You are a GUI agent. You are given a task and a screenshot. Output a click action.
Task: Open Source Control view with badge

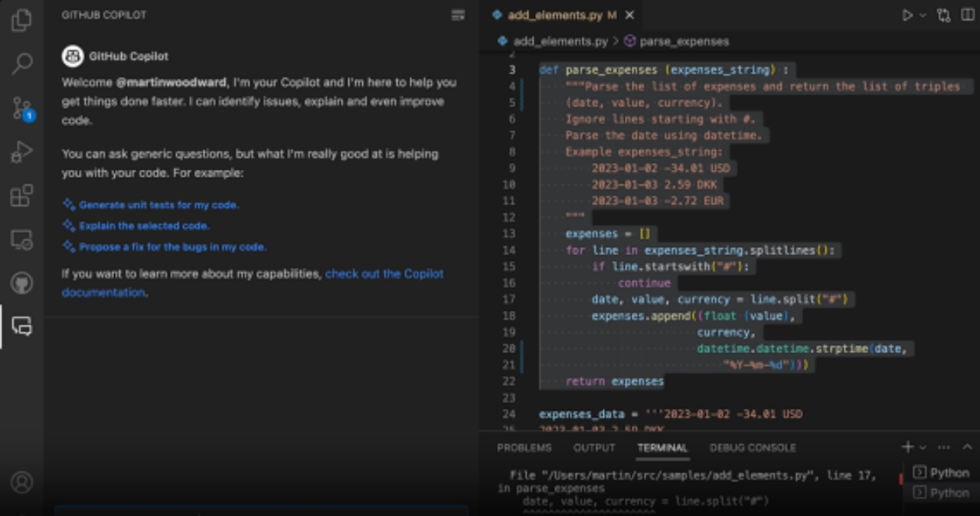click(21, 109)
